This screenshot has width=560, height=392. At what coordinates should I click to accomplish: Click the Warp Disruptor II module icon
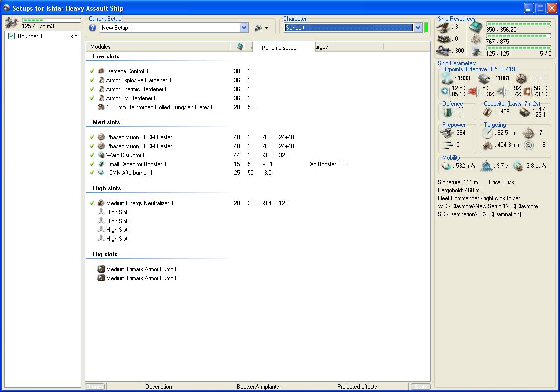coord(101,155)
